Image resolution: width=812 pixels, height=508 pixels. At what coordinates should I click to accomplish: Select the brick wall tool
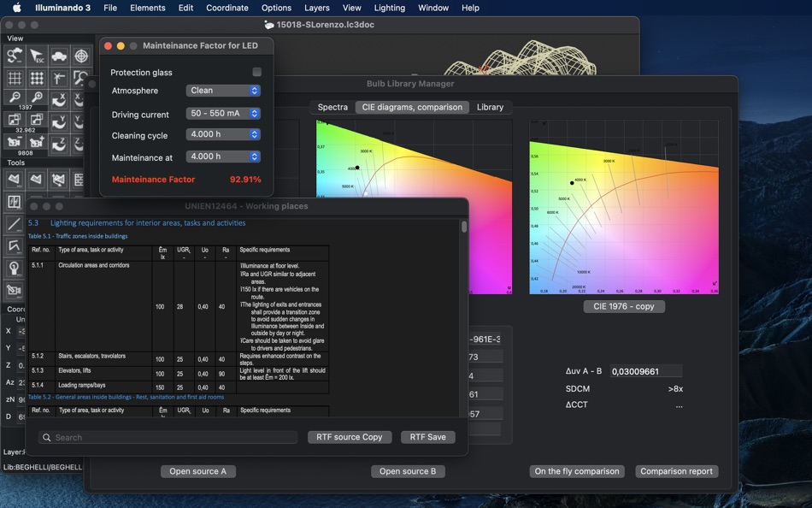[78, 180]
